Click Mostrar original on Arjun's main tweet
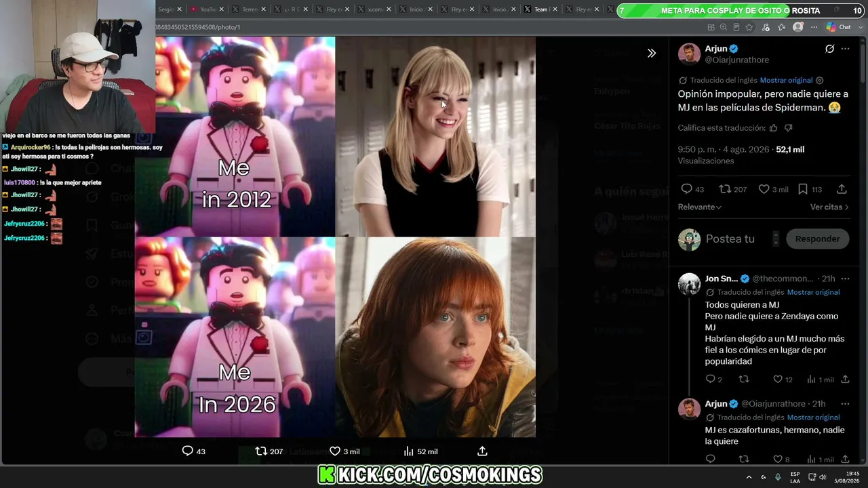 (x=786, y=80)
